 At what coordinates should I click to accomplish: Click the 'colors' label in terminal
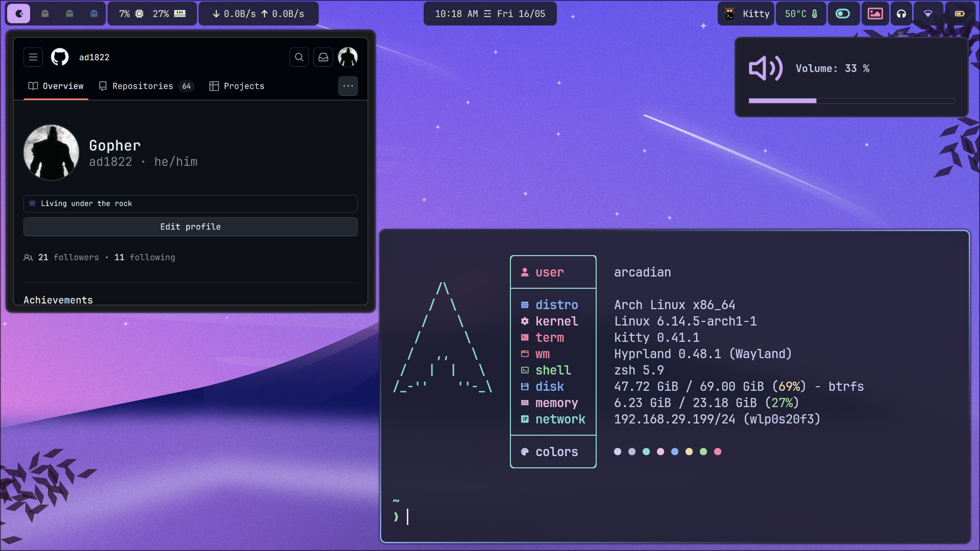coord(556,452)
